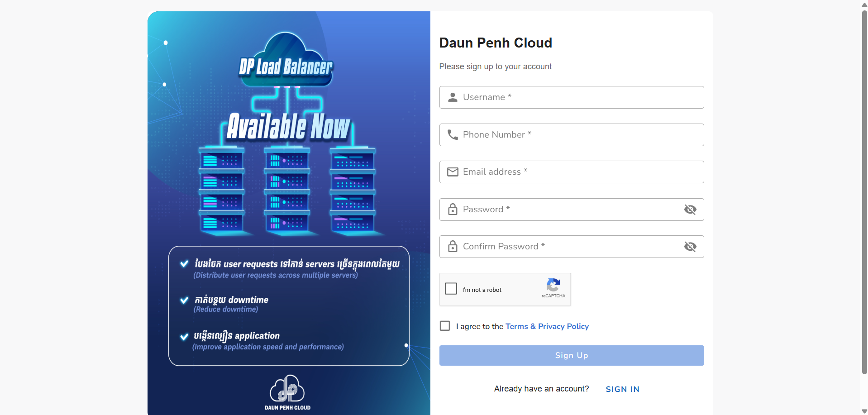Open the Terms & Privacy Policy link
Image resolution: width=868 pixels, height=415 pixels.
point(547,326)
